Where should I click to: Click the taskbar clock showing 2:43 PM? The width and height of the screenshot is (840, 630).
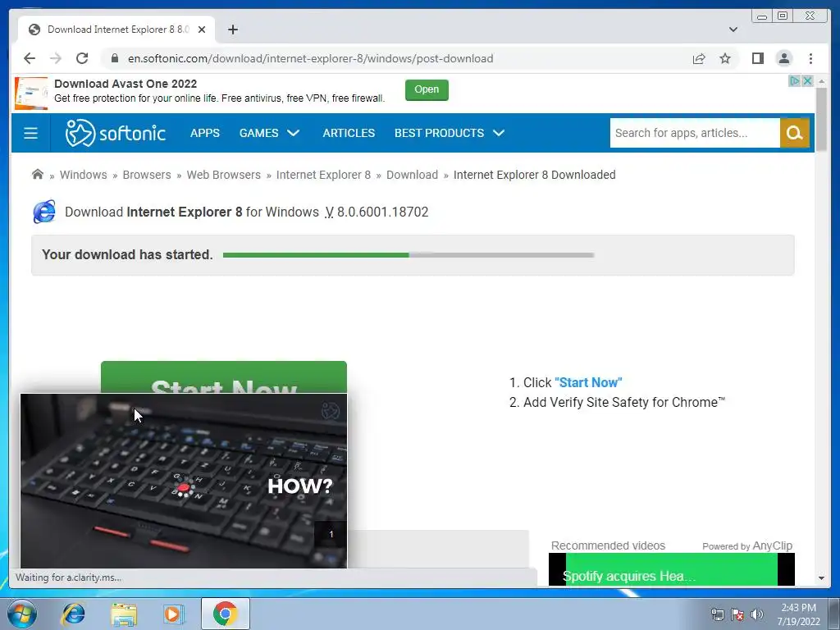(x=798, y=614)
